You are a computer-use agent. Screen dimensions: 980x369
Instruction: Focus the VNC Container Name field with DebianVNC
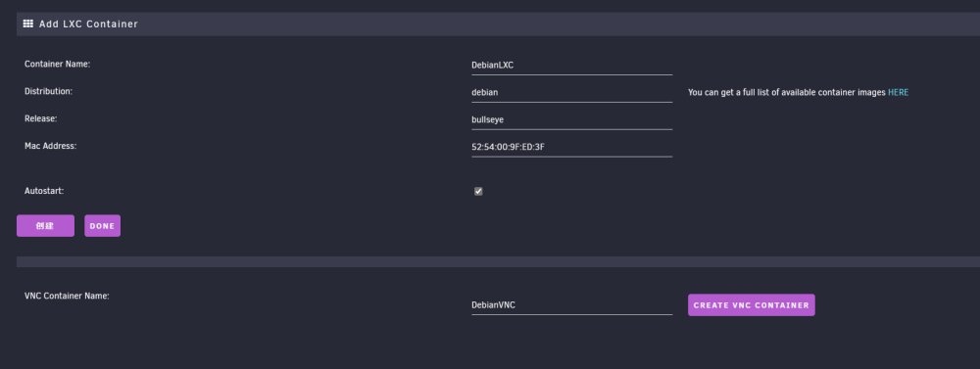tap(572, 305)
